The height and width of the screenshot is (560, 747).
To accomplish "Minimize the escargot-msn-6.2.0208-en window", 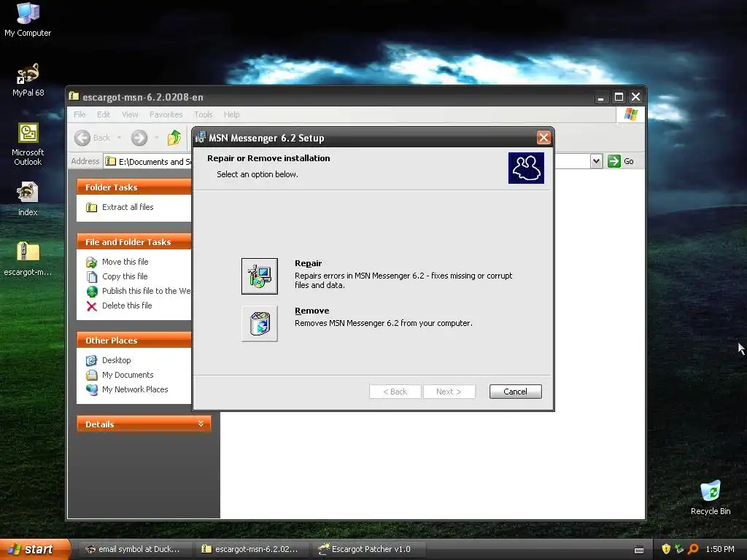I will pyautogui.click(x=601, y=97).
